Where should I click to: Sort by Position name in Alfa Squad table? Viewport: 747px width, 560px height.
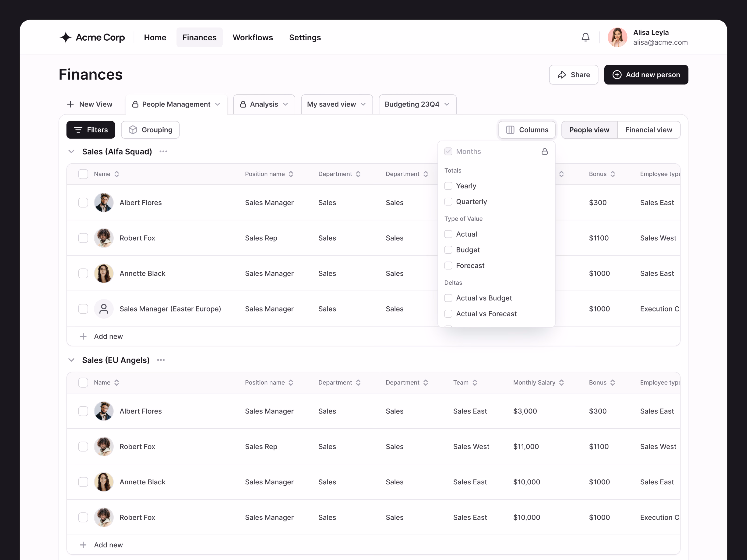pos(291,174)
